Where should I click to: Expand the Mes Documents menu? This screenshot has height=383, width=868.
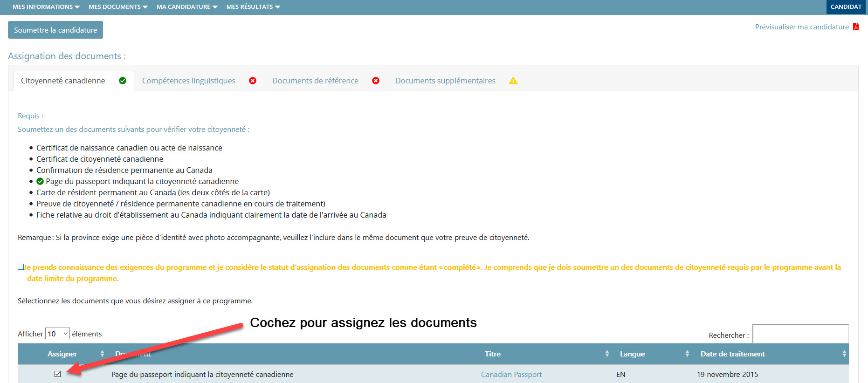[118, 7]
